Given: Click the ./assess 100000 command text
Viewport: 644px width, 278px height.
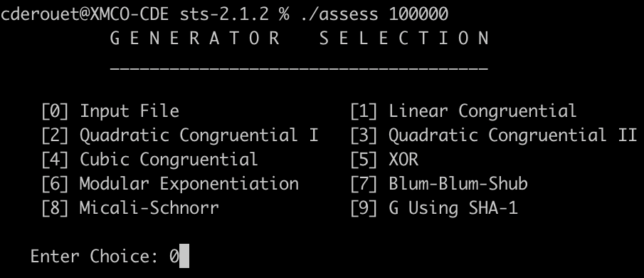Looking at the screenshot, I should pyautogui.click(x=374, y=14).
